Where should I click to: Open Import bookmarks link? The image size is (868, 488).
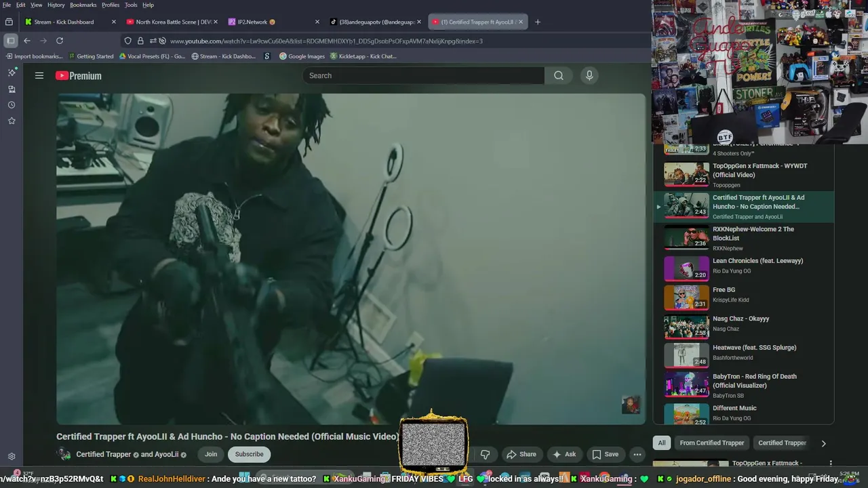[x=34, y=56]
